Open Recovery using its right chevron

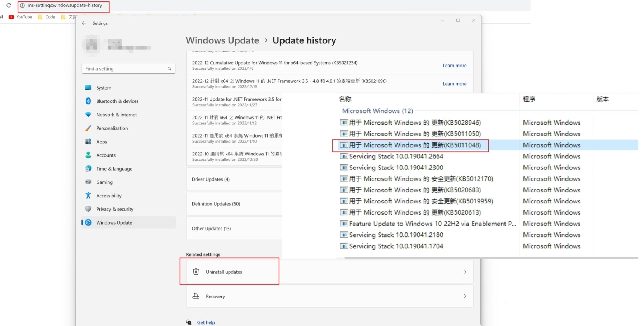[x=465, y=296]
